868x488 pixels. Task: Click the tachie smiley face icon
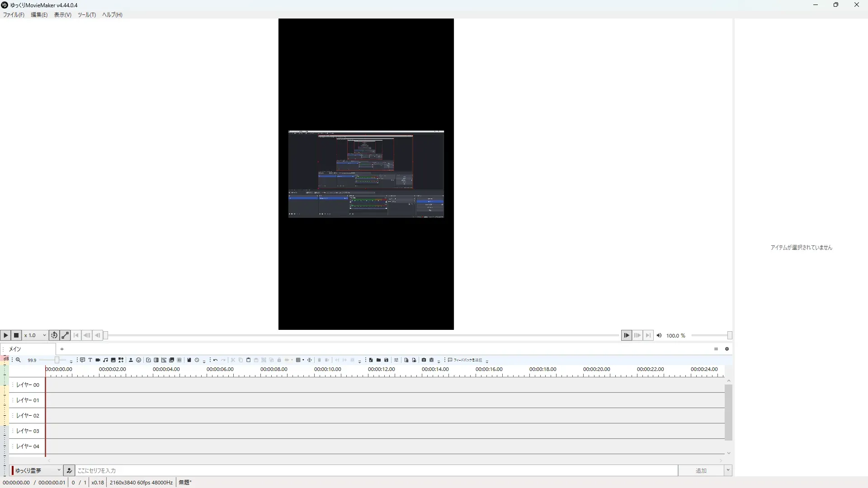(138, 360)
